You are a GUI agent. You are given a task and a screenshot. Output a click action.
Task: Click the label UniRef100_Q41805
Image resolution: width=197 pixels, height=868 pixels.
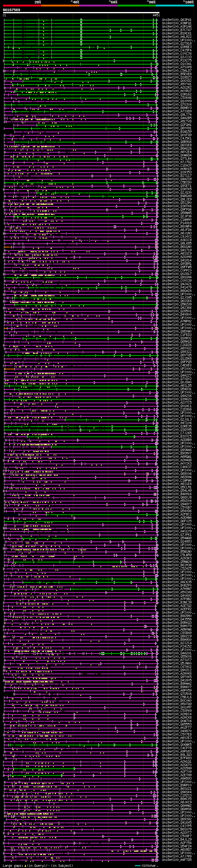click(177, 680)
